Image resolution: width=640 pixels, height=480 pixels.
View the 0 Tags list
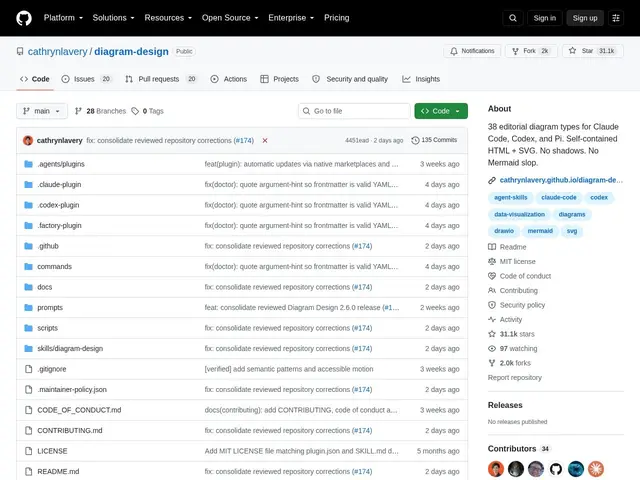(148, 111)
